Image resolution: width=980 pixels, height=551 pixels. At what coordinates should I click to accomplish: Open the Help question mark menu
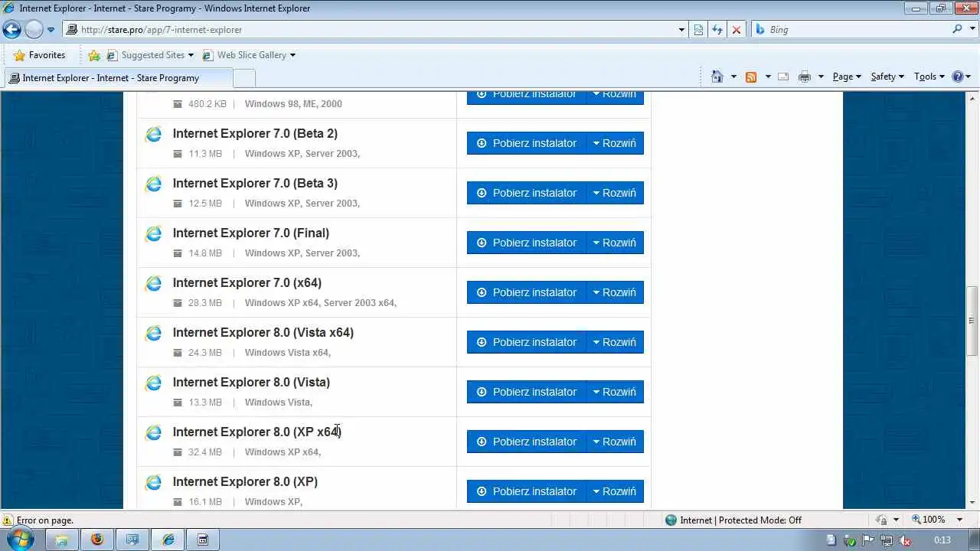pos(961,77)
